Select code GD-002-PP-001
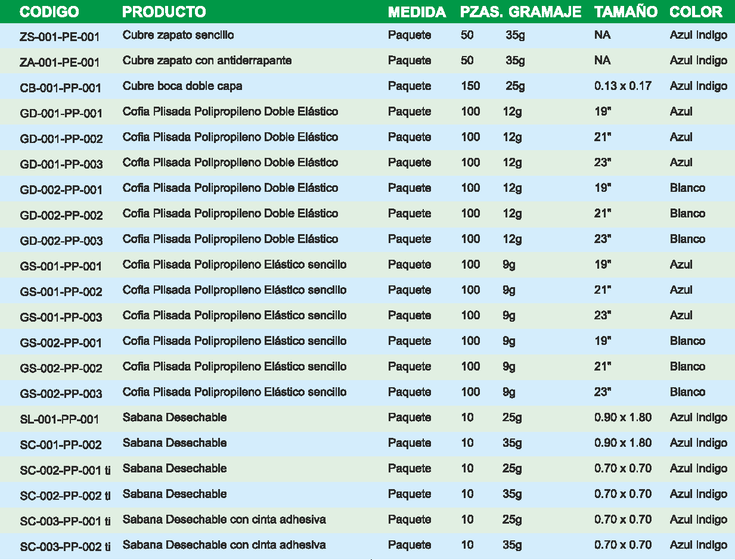 (x=61, y=190)
